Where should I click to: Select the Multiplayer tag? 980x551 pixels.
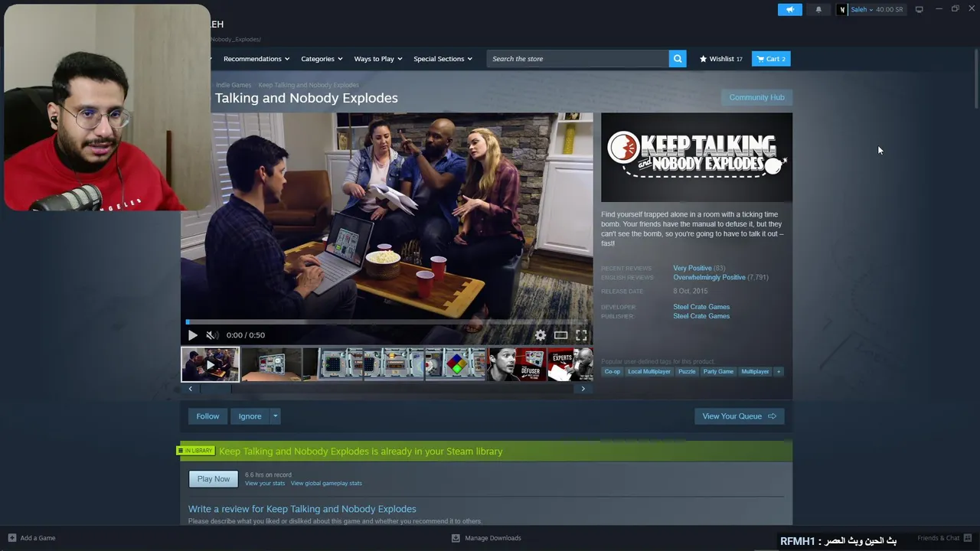[755, 372]
